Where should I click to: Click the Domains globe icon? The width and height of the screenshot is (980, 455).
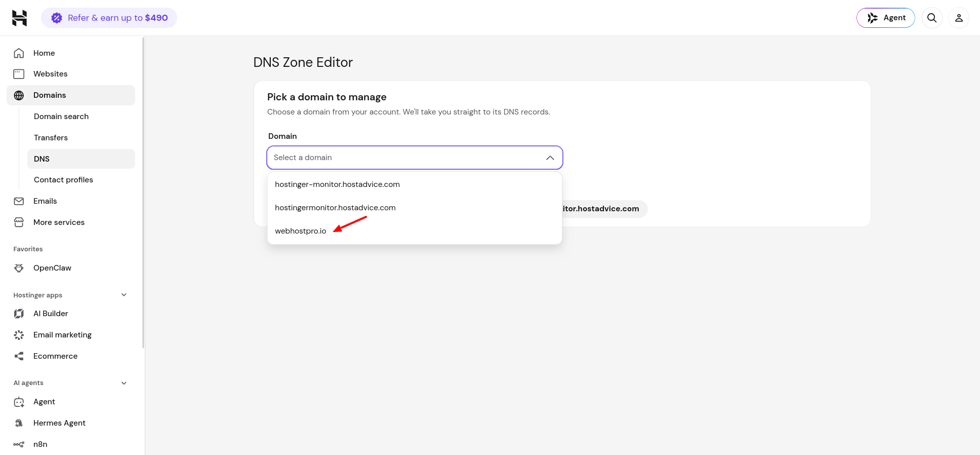click(19, 95)
